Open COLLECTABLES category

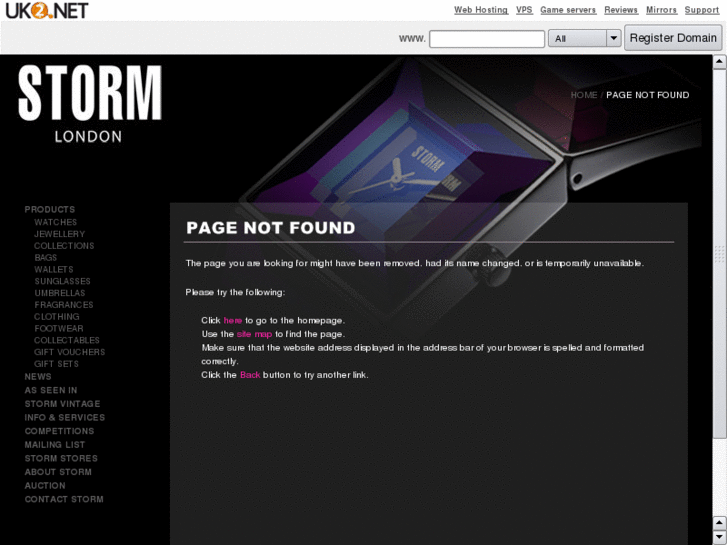[67, 340]
